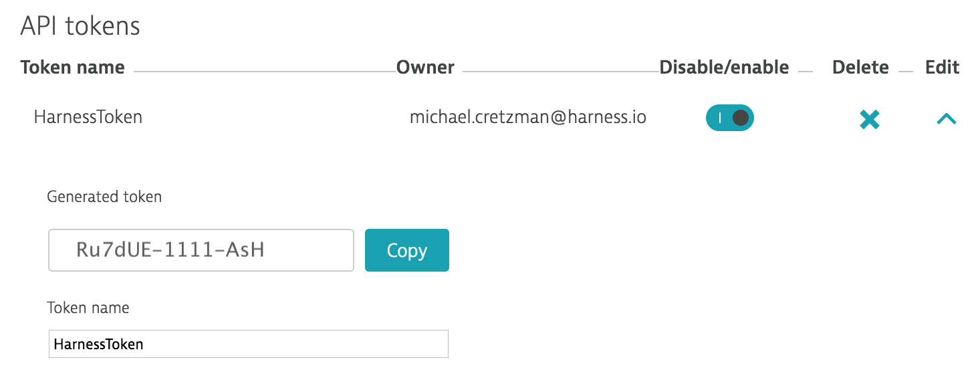The image size is (980, 372).
Task: Click the owner email michael.cretzman@harness.io
Action: [528, 117]
